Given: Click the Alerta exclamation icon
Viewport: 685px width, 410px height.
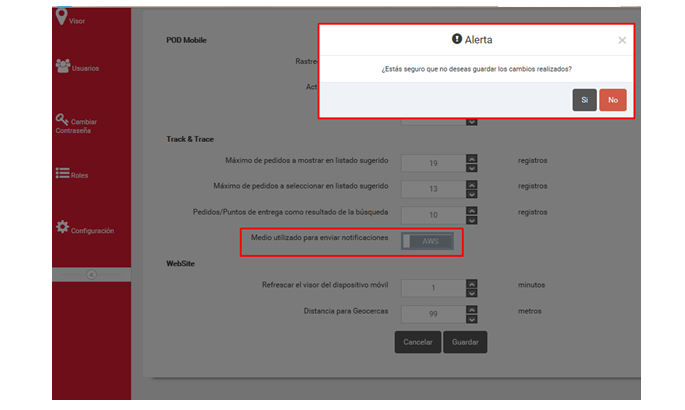Looking at the screenshot, I should click(x=457, y=39).
